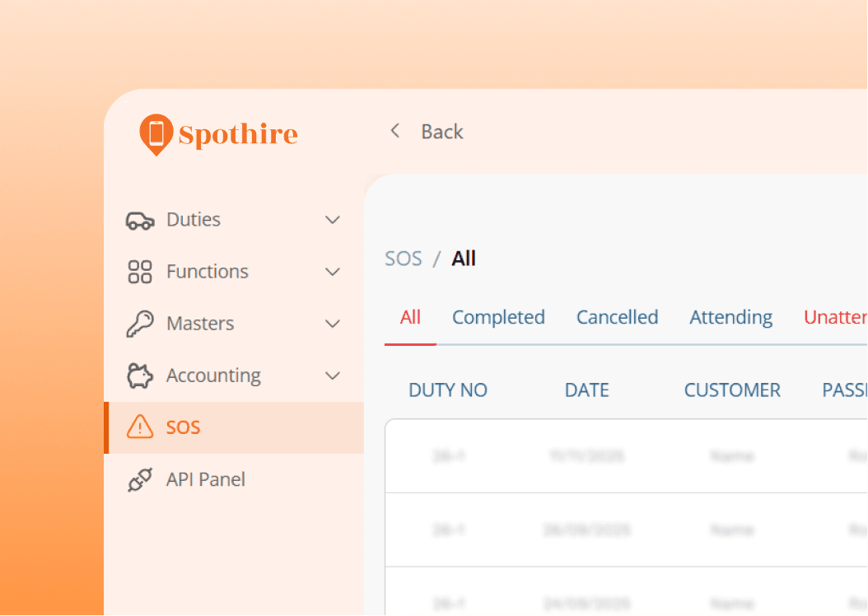Click the plug icon for API Panel
This screenshot has height=616, width=868.
(x=140, y=479)
